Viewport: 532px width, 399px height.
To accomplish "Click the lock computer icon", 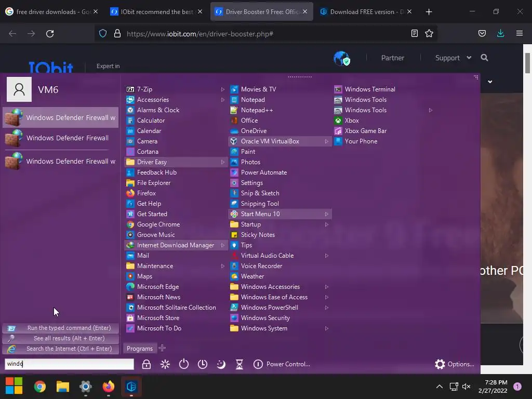I will click(146, 364).
